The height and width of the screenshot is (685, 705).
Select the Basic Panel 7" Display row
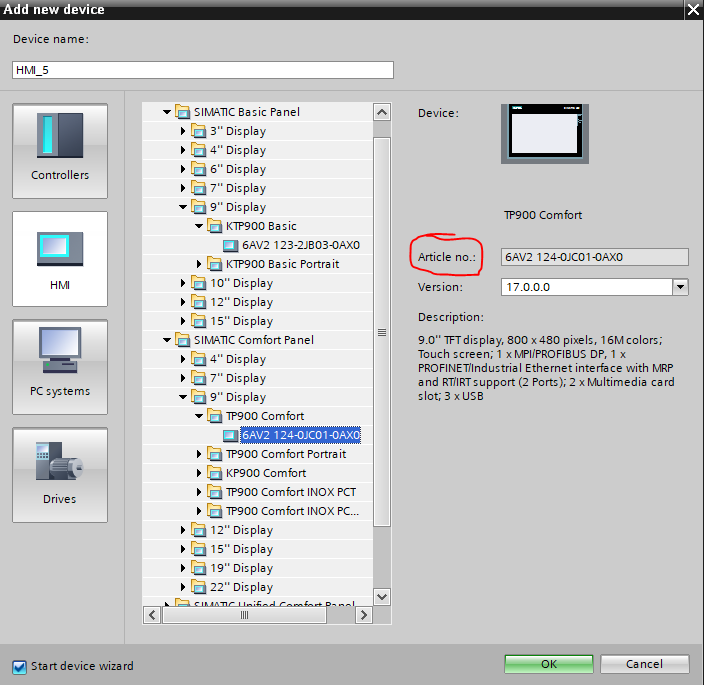(x=258, y=188)
